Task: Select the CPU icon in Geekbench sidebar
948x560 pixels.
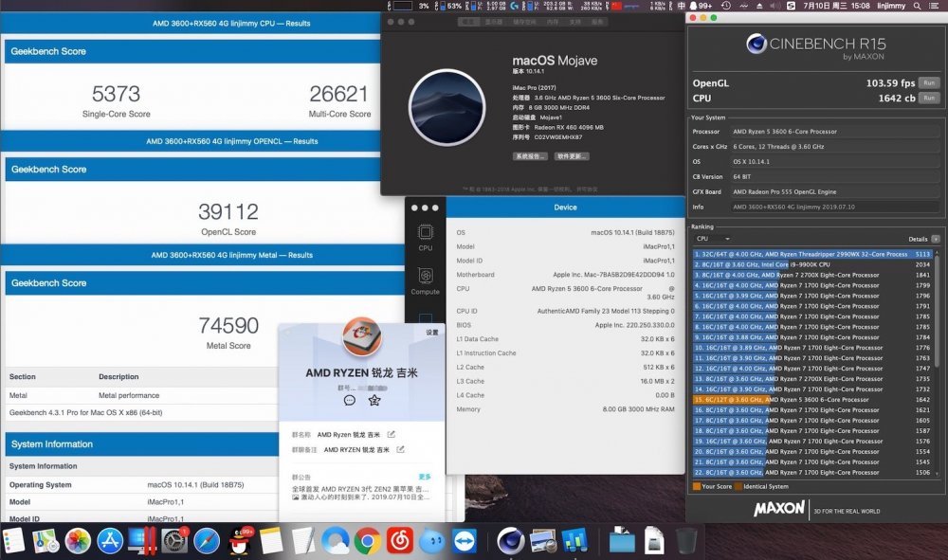Action: [x=425, y=238]
